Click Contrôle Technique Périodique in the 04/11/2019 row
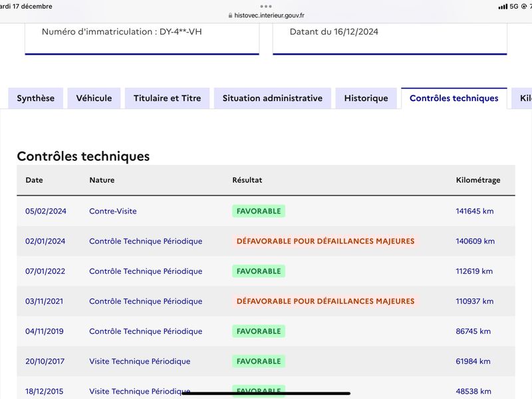532x399 pixels. [x=146, y=331]
